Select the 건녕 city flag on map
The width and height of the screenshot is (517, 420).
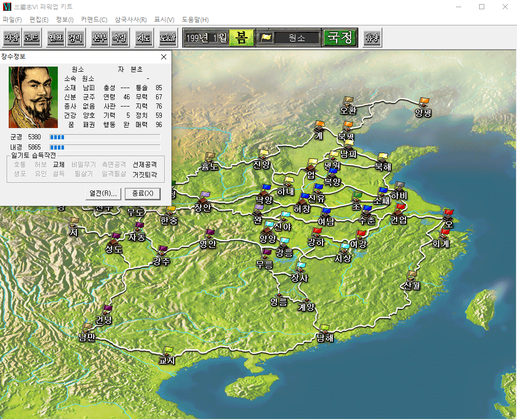[107, 310]
